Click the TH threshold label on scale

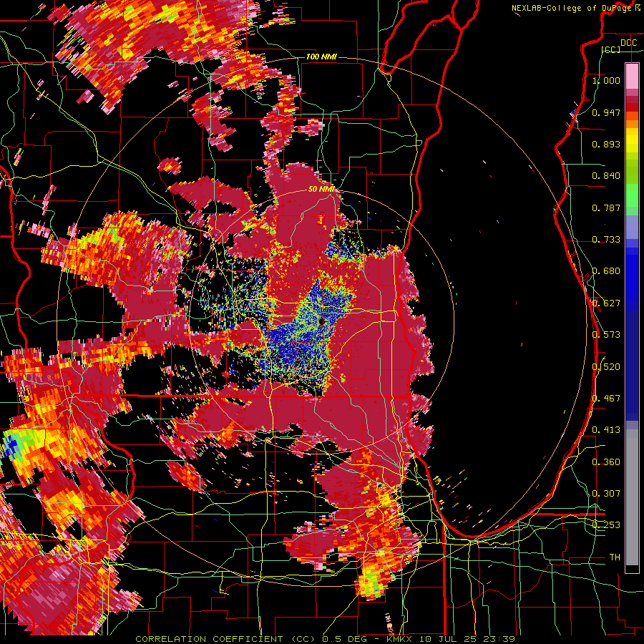(615, 557)
